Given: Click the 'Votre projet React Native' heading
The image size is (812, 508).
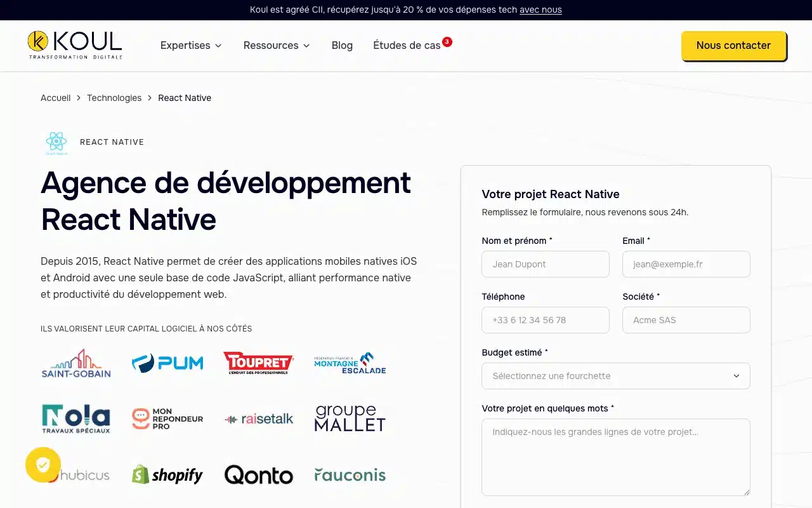Looking at the screenshot, I should (x=551, y=194).
